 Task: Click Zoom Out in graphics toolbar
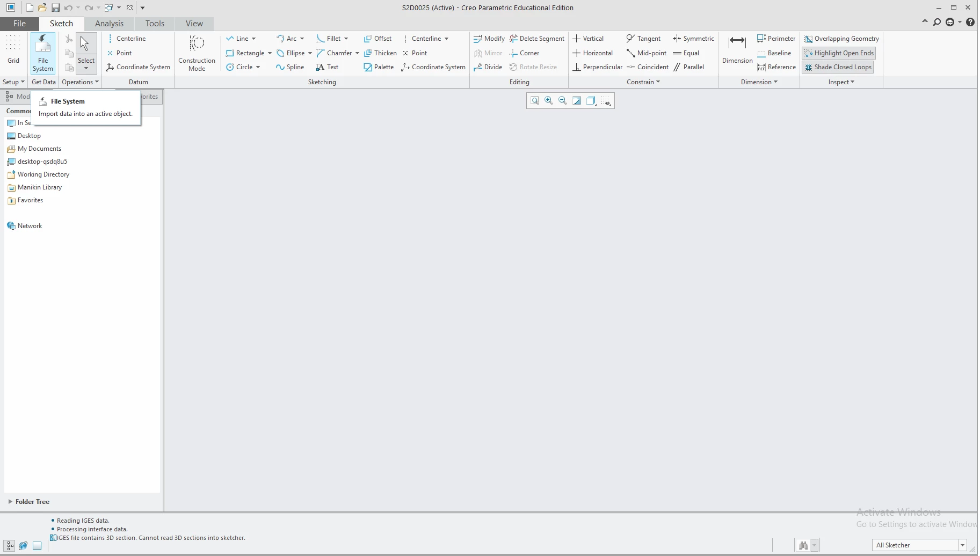point(563,100)
